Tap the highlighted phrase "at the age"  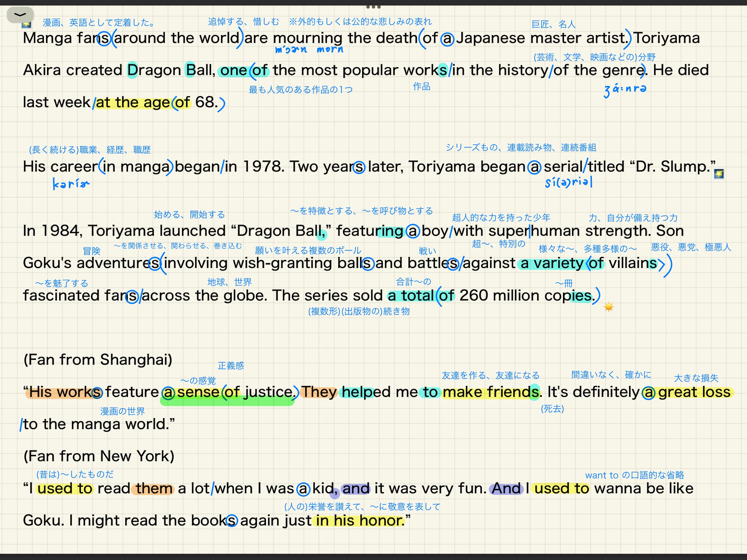133,102
